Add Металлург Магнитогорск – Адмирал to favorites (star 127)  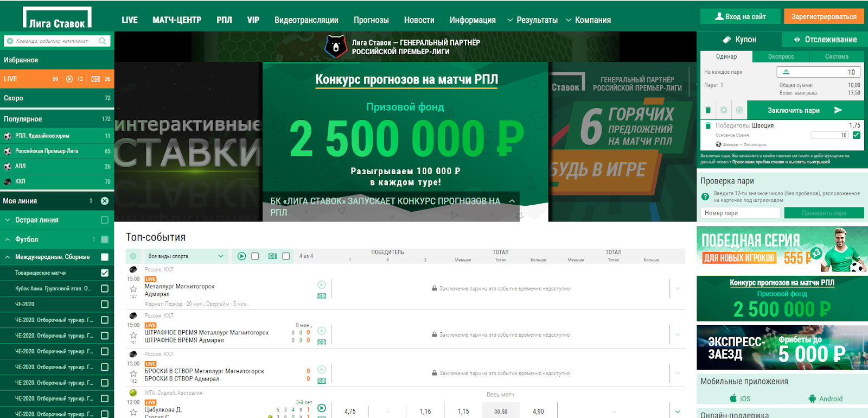coord(133,289)
